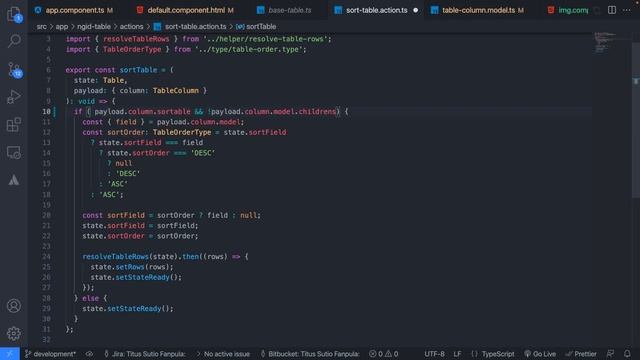
Task: Click Bitbucket: Titus Sutio Fanpula status item
Action: click(310, 354)
